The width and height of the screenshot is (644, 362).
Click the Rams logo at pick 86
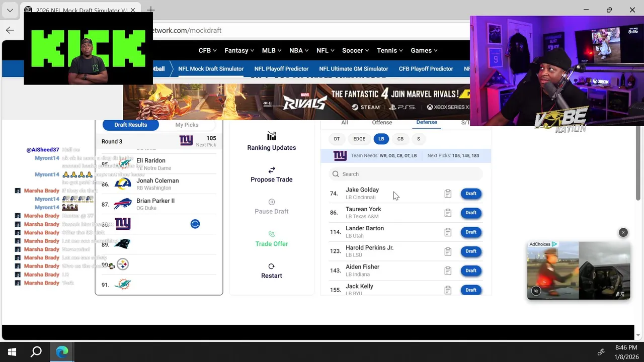123,184
